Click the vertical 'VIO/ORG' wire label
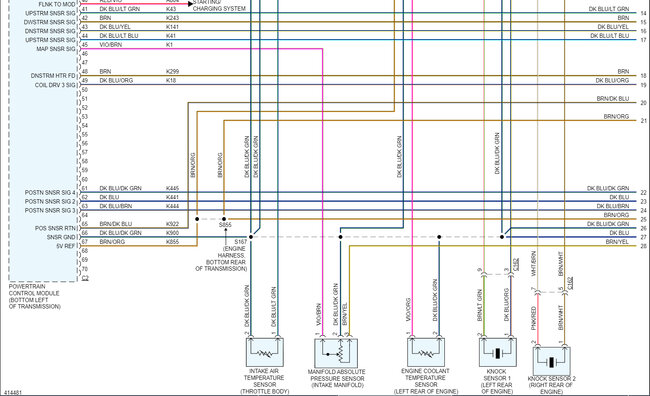 (x=408, y=310)
